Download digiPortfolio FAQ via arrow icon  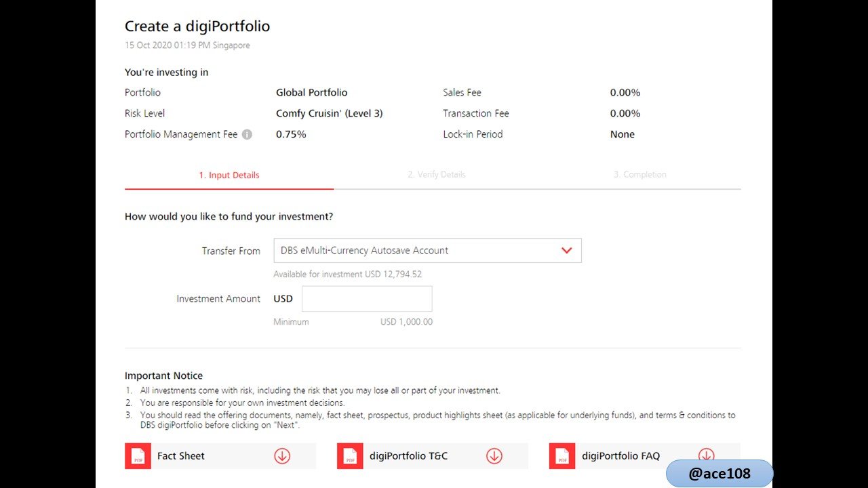[x=707, y=455]
